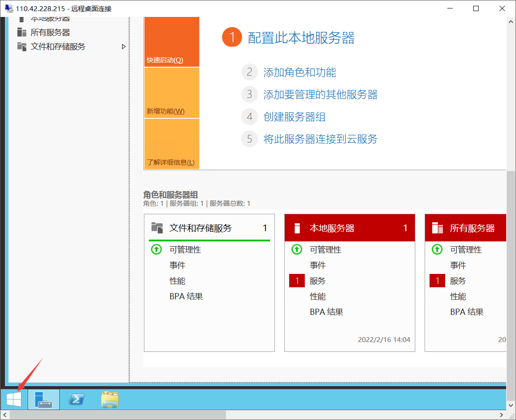
Task: Open Windows PowerShell from the taskbar
Action: coord(76,399)
